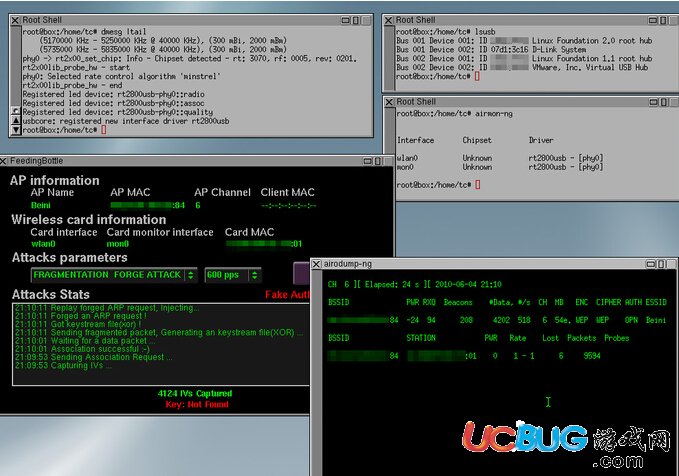Click wide-rectangle title button of lsusb Root Shell
Image resolution: width=679 pixels, height=476 pixels.
point(653,20)
